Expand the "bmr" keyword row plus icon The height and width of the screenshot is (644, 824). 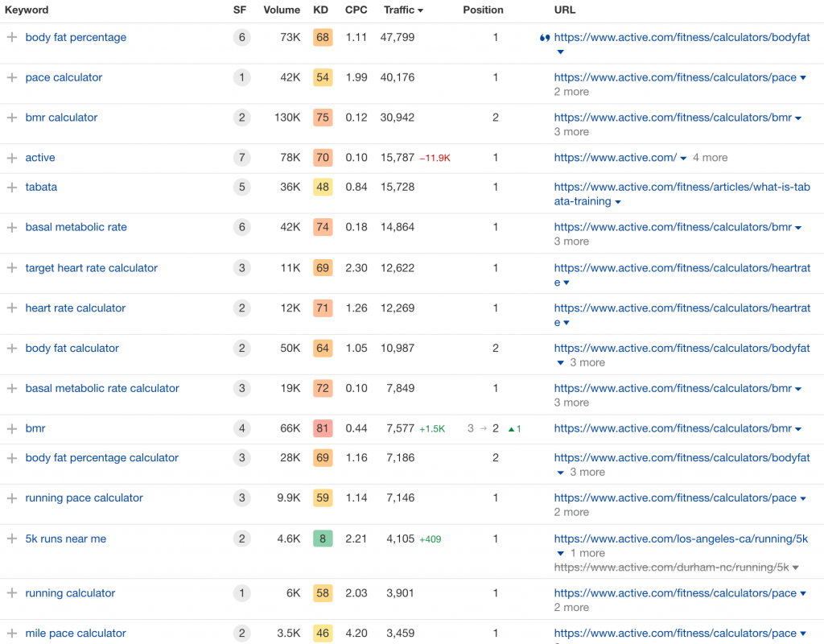click(x=11, y=428)
